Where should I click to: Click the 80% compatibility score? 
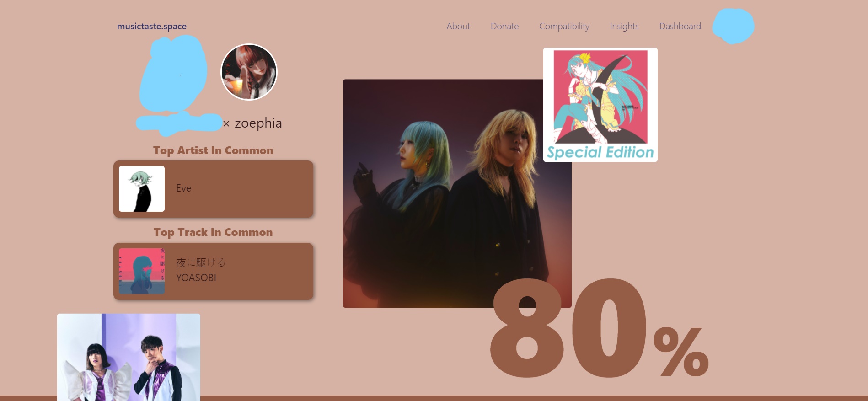599,328
